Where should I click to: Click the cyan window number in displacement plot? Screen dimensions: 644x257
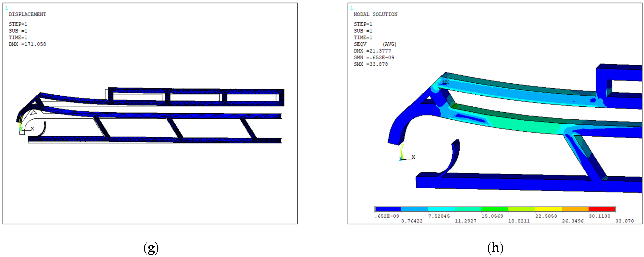pos(7,8)
